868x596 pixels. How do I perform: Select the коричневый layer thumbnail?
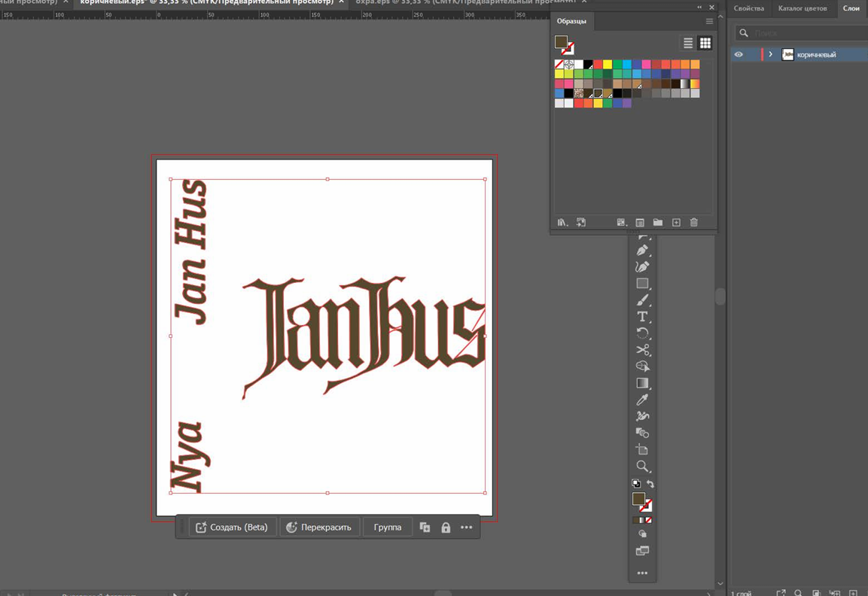[x=787, y=54]
